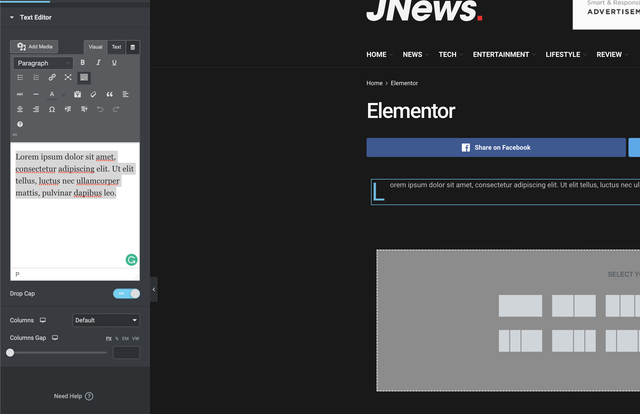Viewport: 640px width, 414px height.
Task: Turn off the Drop Cap switch
Action: point(127,294)
